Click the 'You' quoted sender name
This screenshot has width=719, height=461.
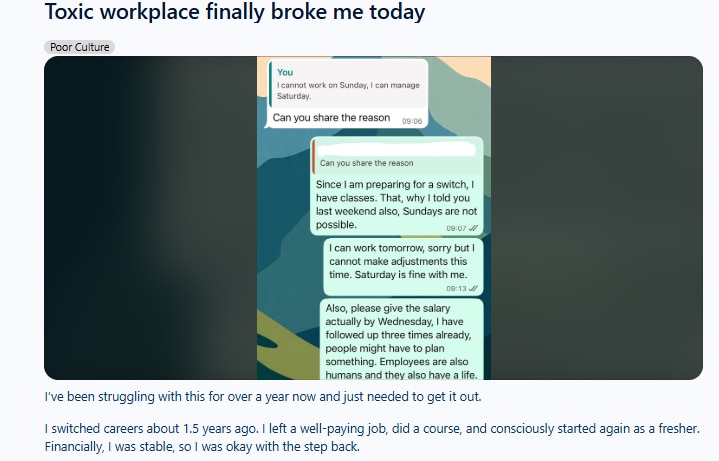tap(285, 72)
